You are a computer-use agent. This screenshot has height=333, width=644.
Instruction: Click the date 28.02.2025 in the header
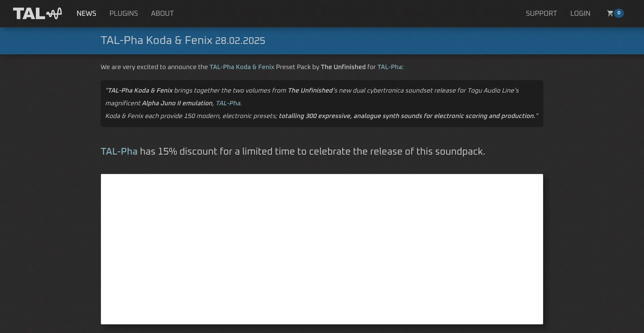(240, 41)
